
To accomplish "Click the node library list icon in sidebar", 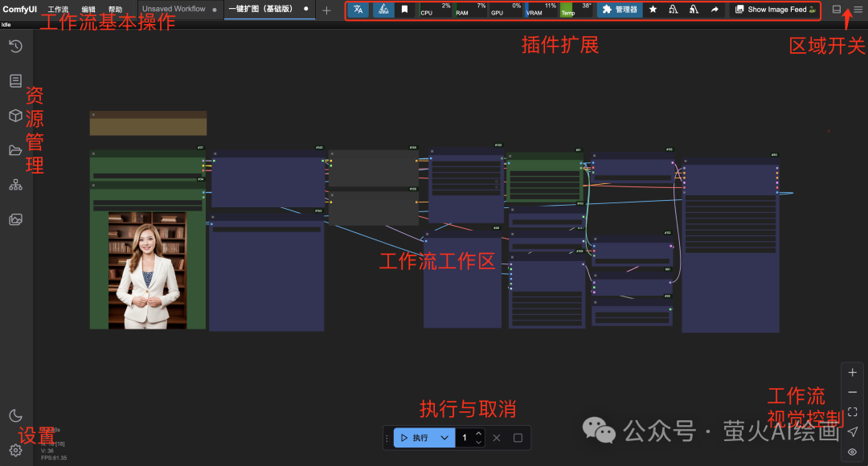I will 16,80.
